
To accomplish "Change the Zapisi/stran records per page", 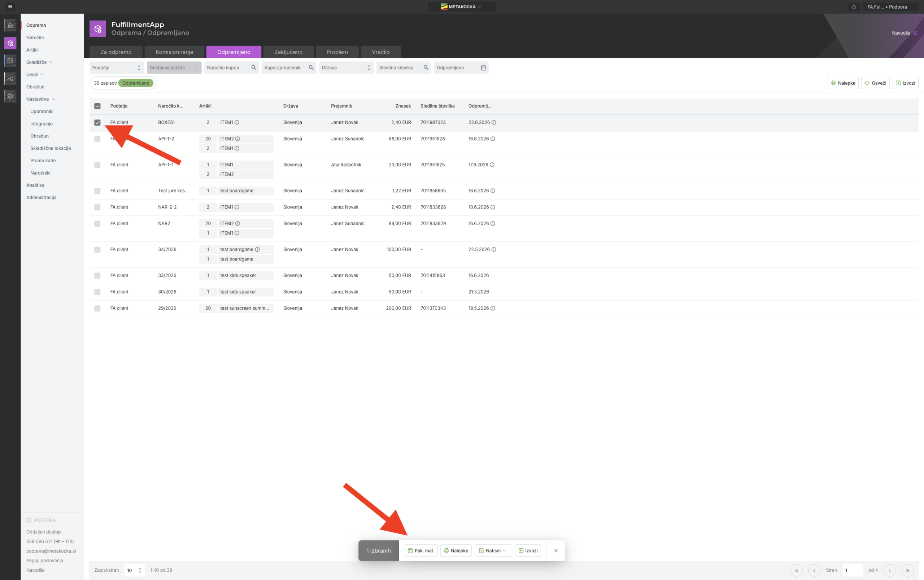I will coord(134,570).
